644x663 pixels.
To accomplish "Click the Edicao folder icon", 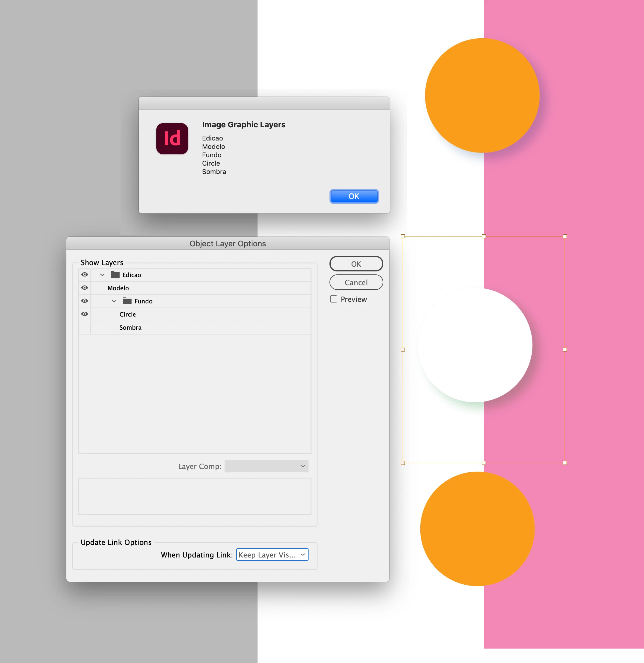I will 115,275.
